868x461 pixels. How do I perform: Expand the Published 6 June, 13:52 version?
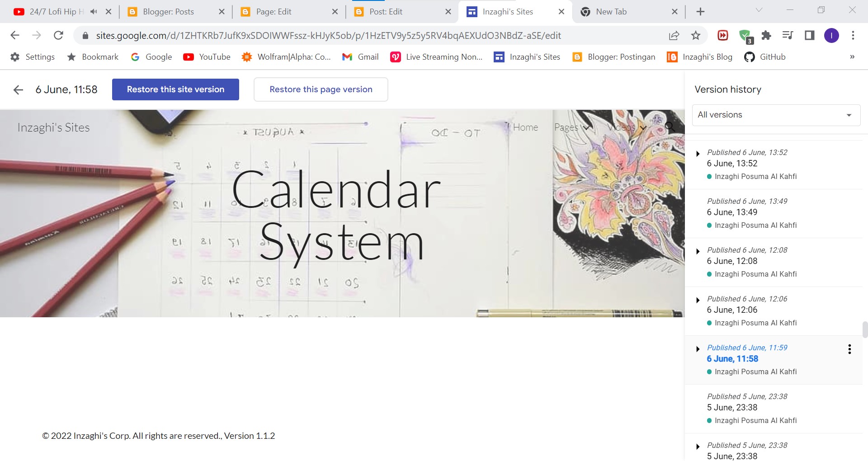[698, 154]
